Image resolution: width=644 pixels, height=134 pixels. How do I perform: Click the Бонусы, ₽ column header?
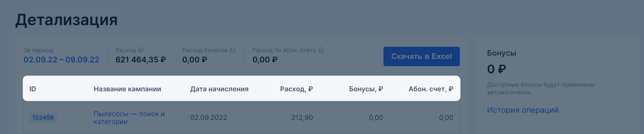(x=366, y=89)
